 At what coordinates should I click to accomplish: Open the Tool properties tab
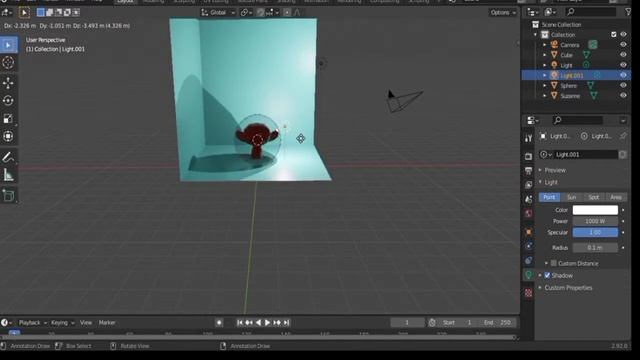pos(529,138)
